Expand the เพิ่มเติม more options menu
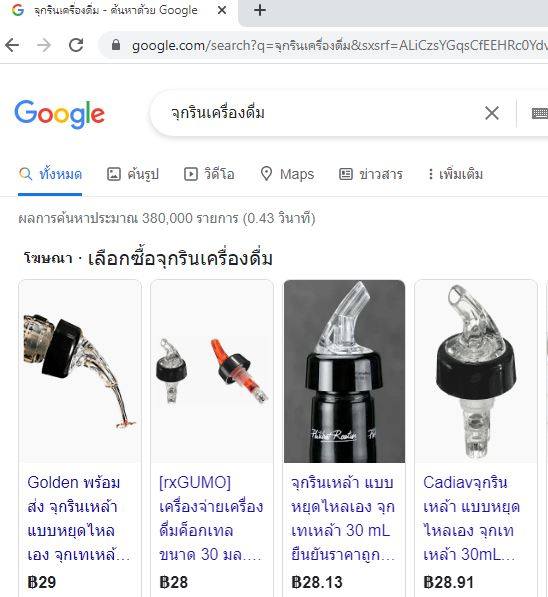This screenshot has width=548, height=597. [455, 174]
